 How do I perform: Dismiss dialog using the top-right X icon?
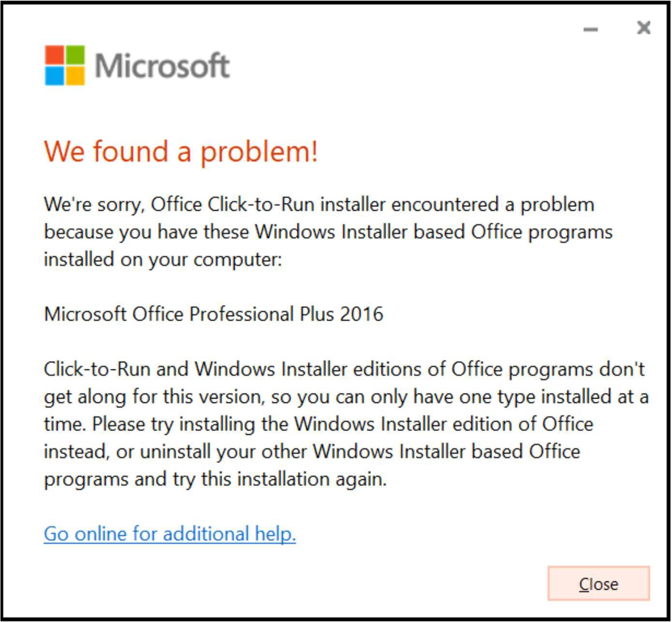tap(643, 28)
